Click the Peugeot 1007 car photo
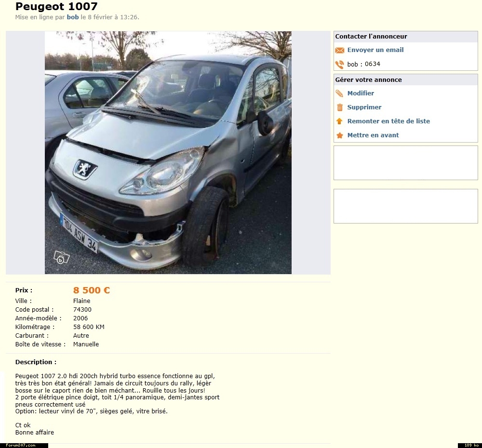The height and width of the screenshot is (448, 482). coord(168,152)
